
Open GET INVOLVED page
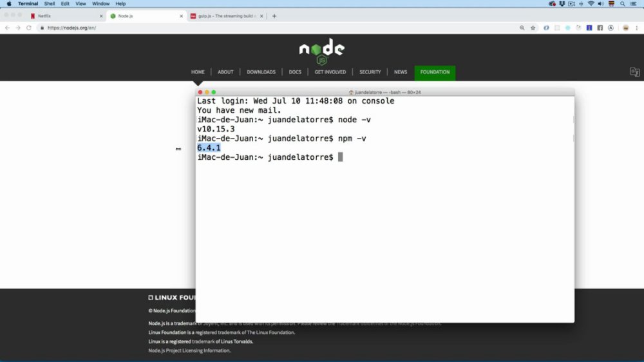click(330, 72)
